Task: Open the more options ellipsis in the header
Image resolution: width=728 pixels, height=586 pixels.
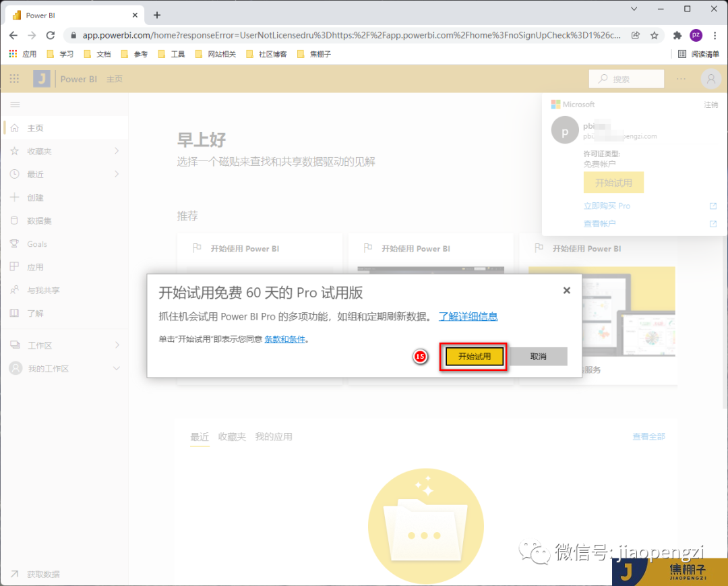Action: pyautogui.click(x=681, y=79)
